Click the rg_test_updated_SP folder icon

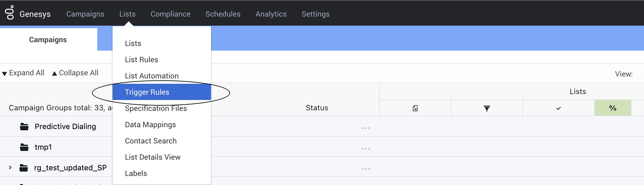click(24, 168)
